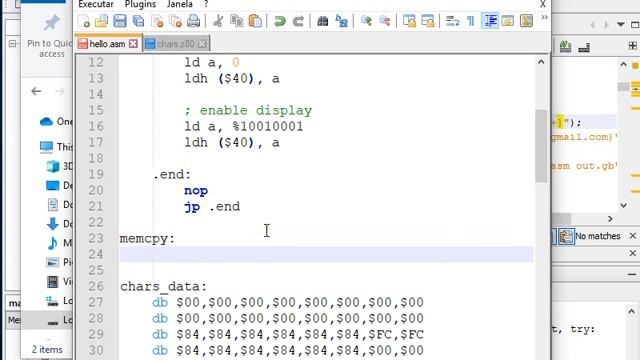Switch to the hello.asm tab

(107, 44)
